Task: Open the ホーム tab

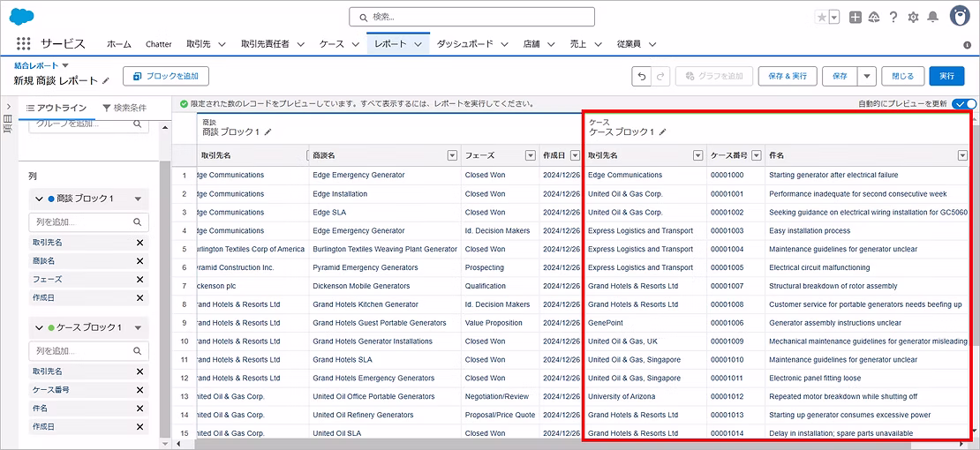Action: point(119,44)
